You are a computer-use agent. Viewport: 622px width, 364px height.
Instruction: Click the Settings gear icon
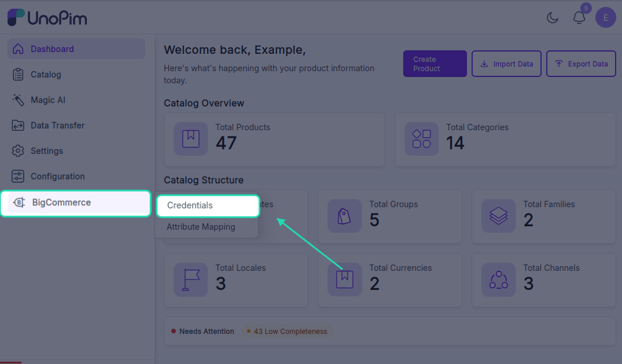[x=18, y=151]
